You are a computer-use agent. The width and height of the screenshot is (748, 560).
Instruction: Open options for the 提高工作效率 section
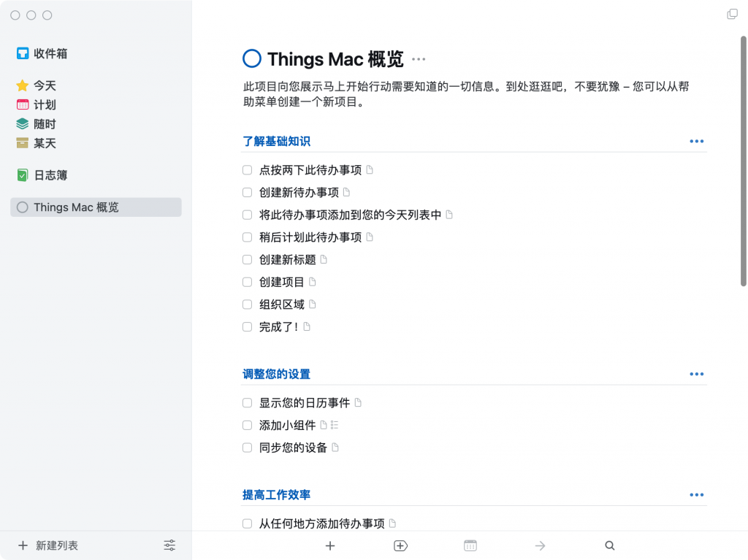pyautogui.click(x=695, y=494)
